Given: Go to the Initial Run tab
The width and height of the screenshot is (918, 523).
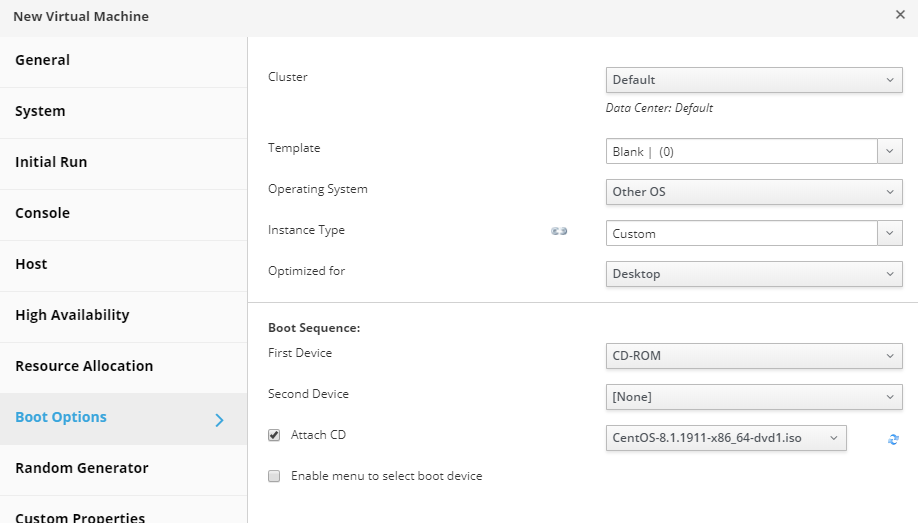Looking at the screenshot, I should coord(51,162).
